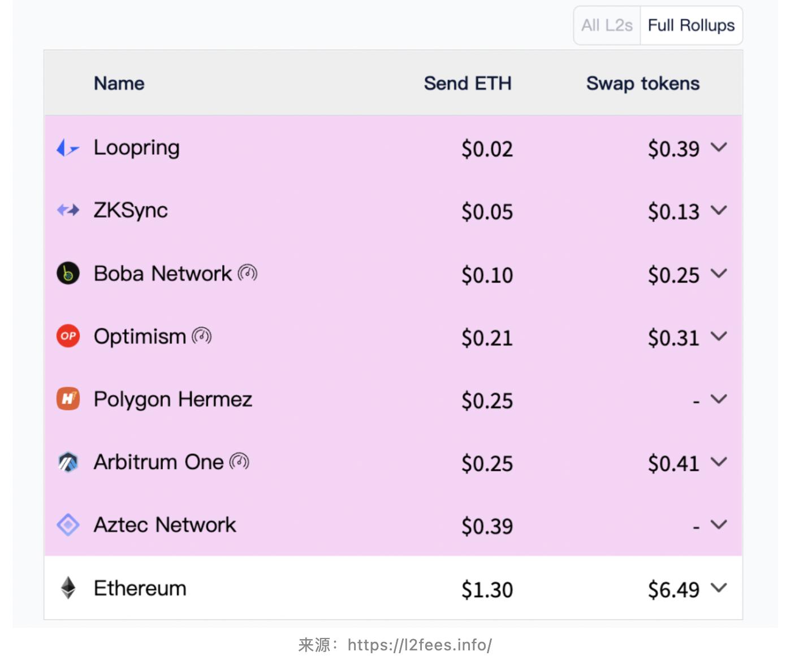Click the Arbitrum One logo icon
812x660 pixels.
68,462
